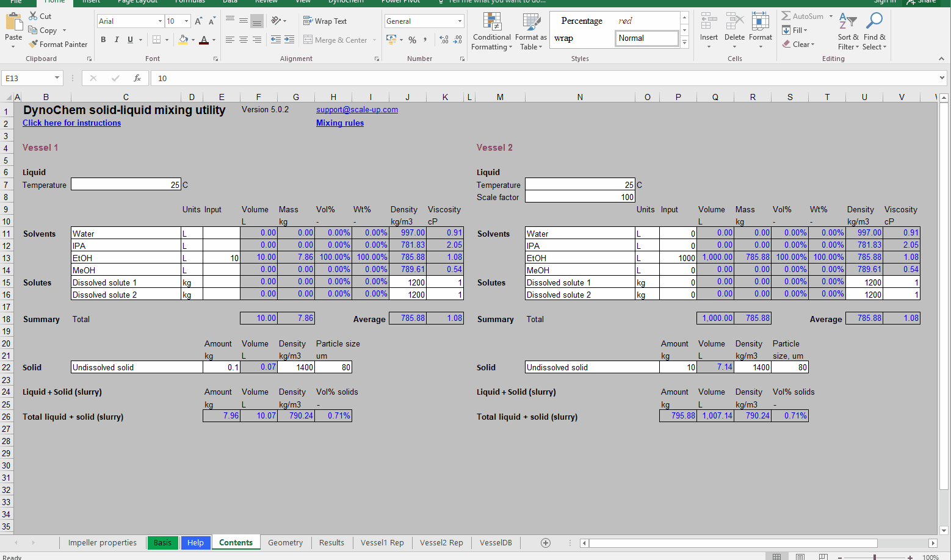Align text left
Screen dimensions: 951x560
(230, 40)
